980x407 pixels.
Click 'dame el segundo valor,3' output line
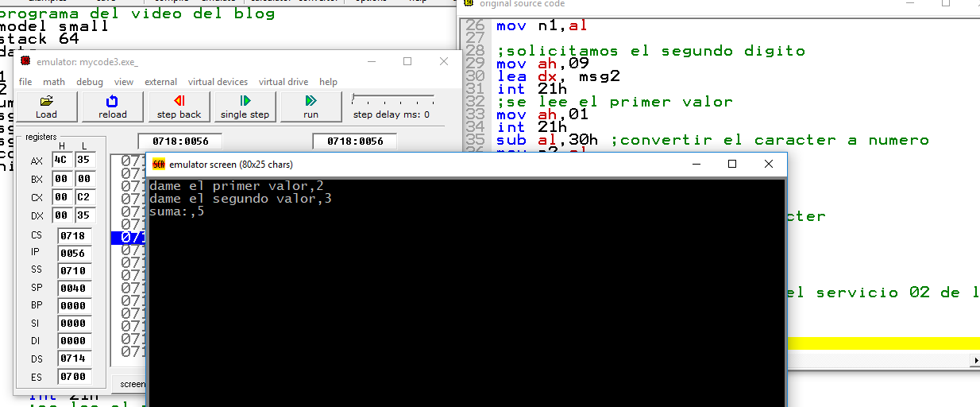(x=241, y=199)
